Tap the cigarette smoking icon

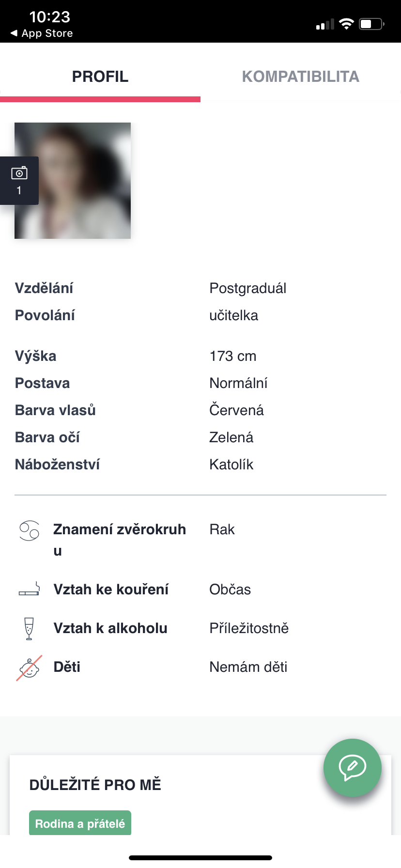pyautogui.click(x=29, y=589)
